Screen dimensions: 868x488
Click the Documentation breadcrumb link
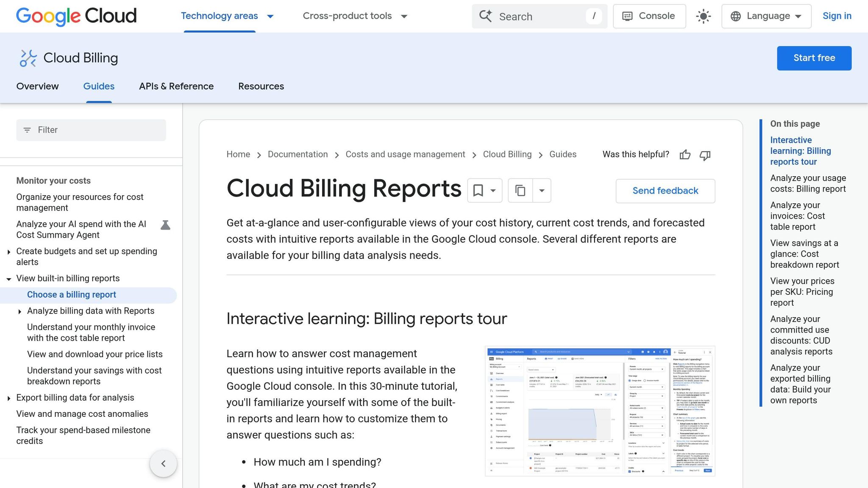(x=298, y=155)
